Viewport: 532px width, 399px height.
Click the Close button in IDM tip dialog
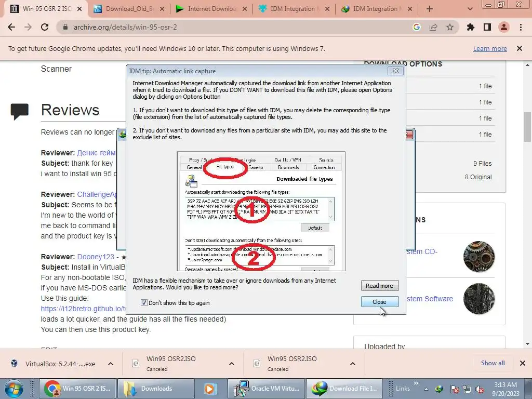click(379, 302)
